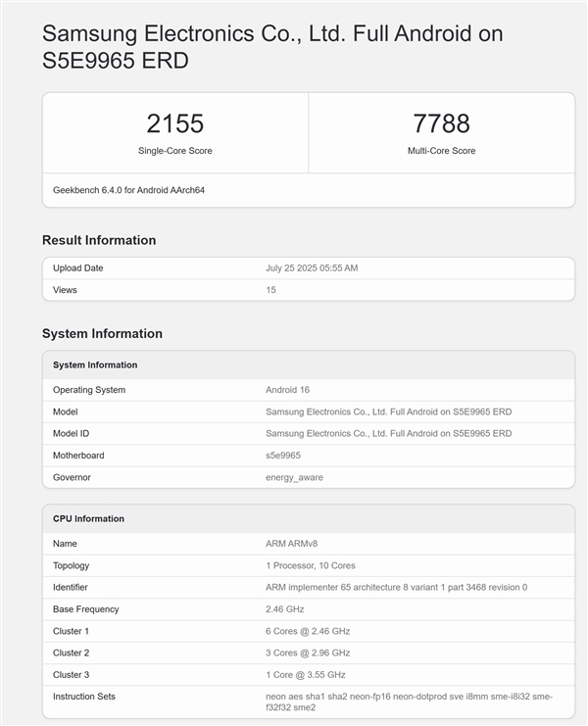Click the energy_aware governor value
The image size is (588, 726).
pos(294,477)
